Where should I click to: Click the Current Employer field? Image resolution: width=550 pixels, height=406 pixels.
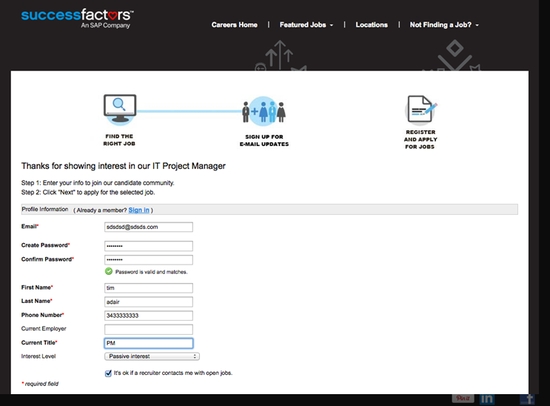pos(148,329)
